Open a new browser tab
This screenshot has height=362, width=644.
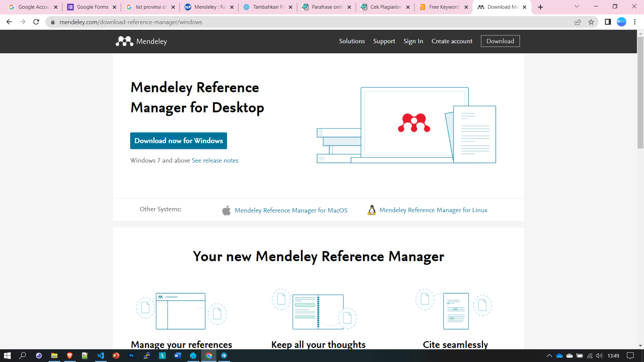point(540,7)
